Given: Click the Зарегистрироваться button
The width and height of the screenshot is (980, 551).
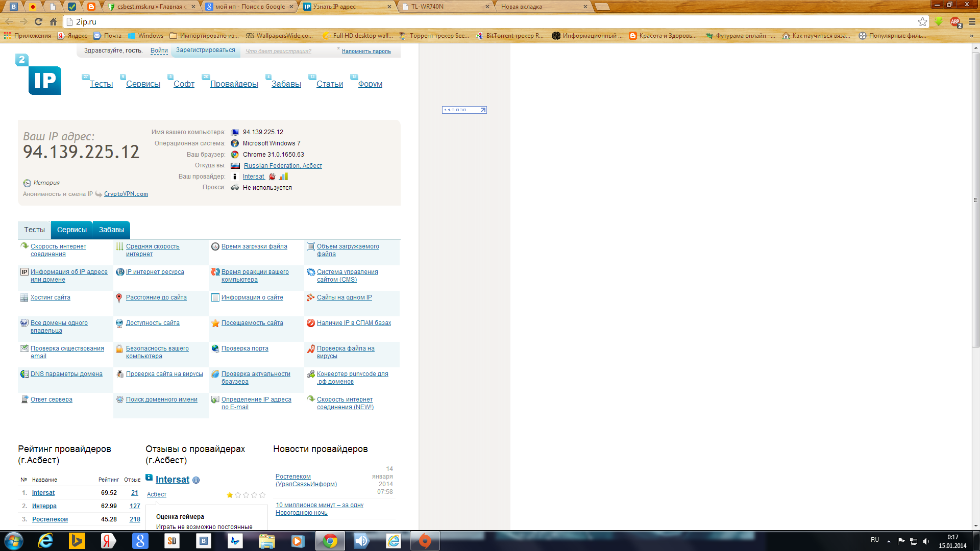Looking at the screenshot, I should coord(205,50).
